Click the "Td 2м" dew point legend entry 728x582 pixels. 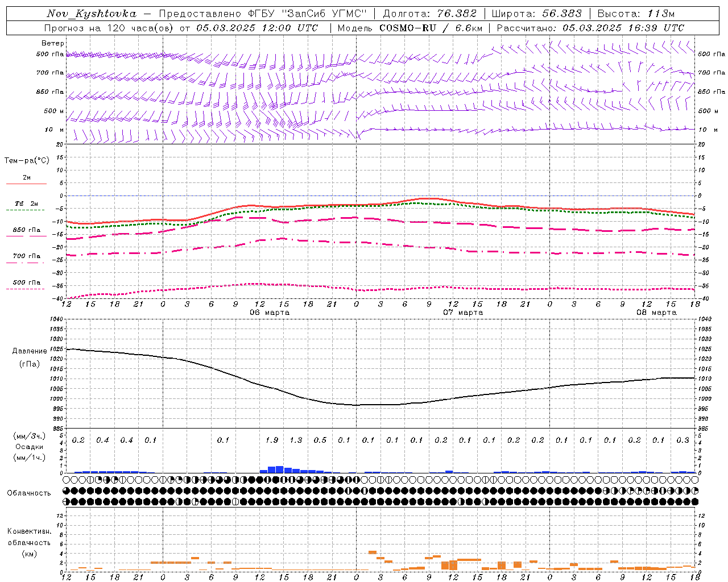[27, 203]
